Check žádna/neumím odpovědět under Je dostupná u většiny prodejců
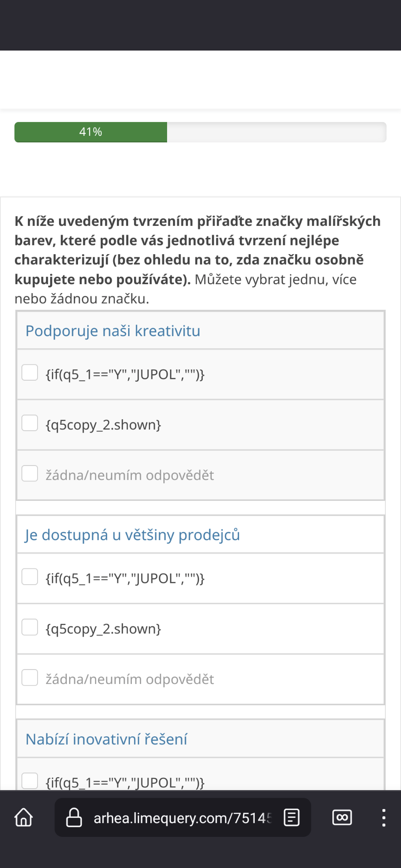The image size is (401, 868). click(30, 678)
